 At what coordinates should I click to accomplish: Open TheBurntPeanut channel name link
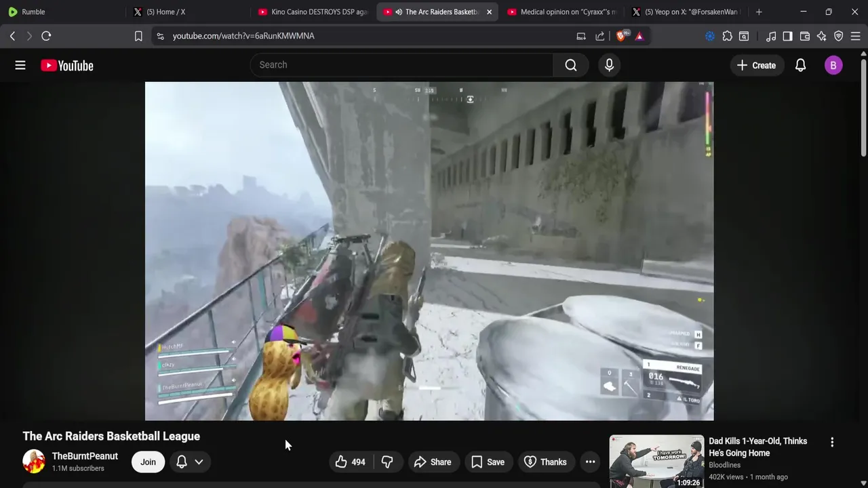click(85, 456)
